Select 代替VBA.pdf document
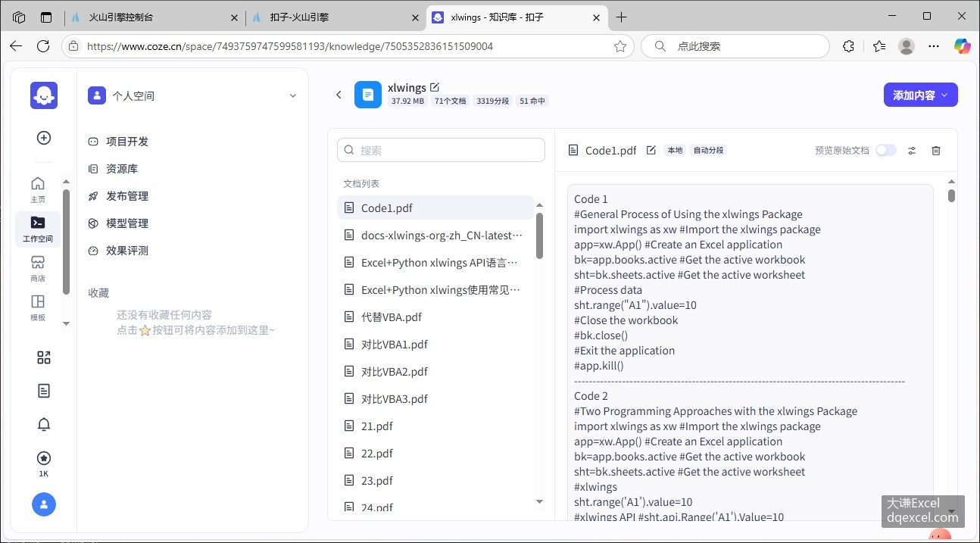The height and width of the screenshot is (543, 980). [x=435, y=317]
